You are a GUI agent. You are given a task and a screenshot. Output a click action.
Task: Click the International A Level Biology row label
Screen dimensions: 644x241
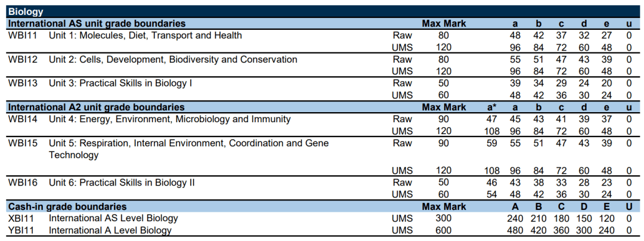coord(110,230)
